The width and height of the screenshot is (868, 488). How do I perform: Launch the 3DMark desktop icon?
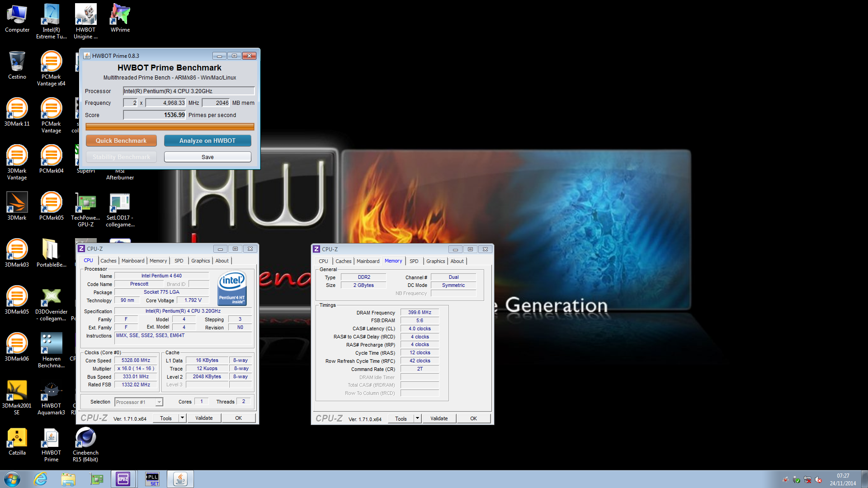(x=17, y=207)
